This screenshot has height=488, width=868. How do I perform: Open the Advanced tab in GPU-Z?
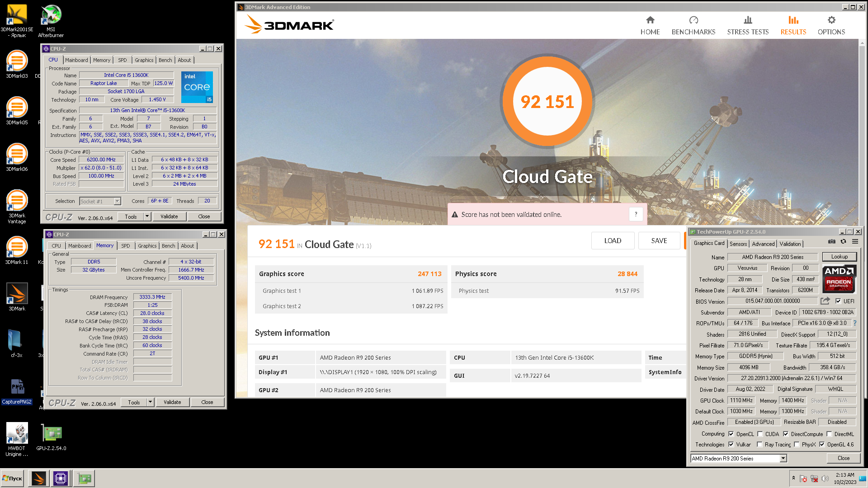pos(764,244)
